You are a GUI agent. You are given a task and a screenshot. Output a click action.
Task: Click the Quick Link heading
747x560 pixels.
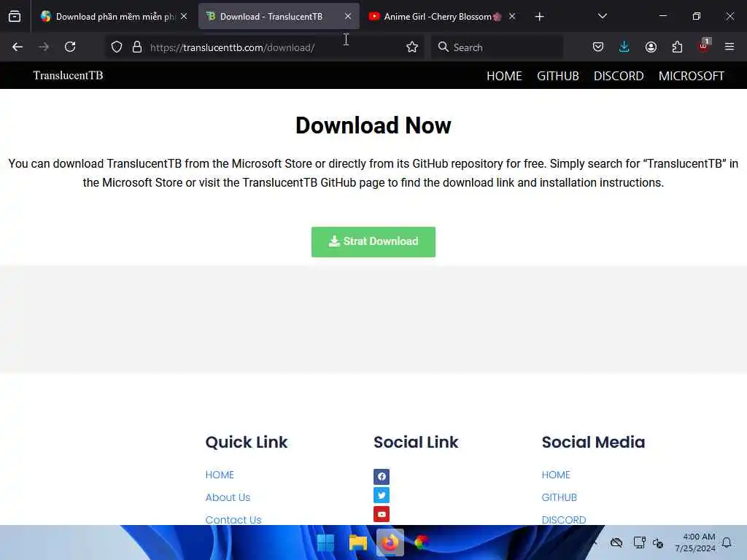247,442
